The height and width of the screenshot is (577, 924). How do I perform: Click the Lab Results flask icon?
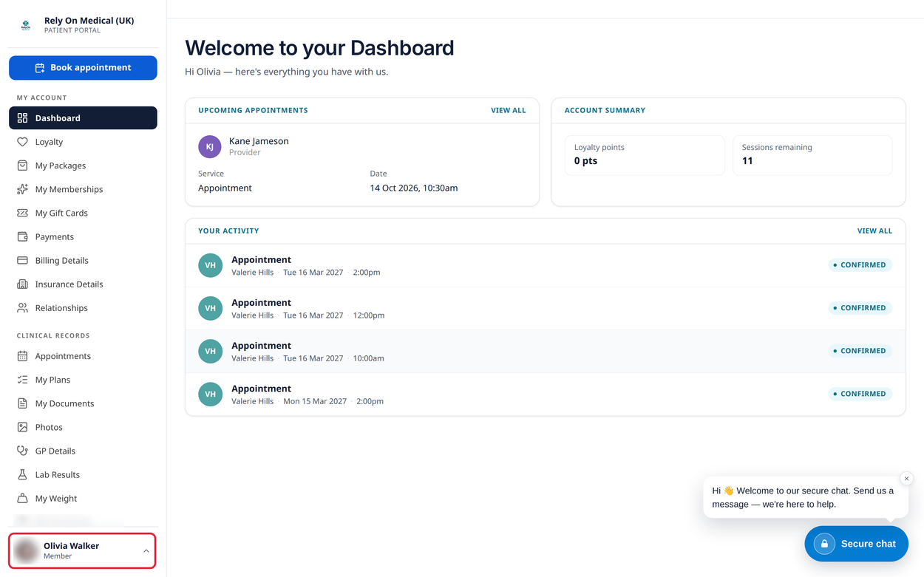(22, 474)
